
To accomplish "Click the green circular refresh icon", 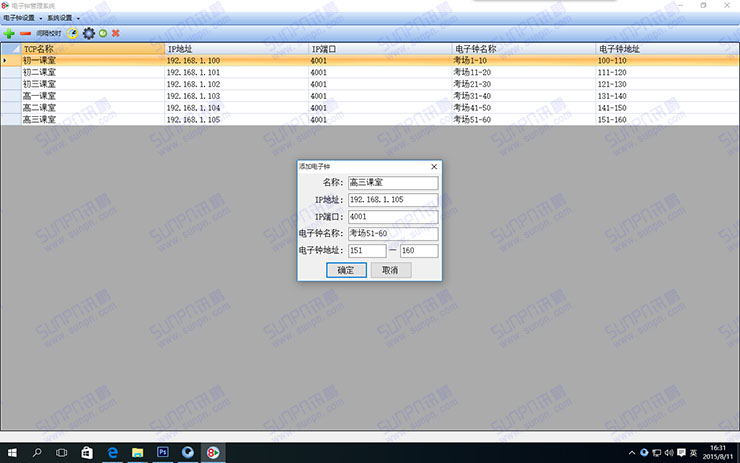I will pos(103,33).
